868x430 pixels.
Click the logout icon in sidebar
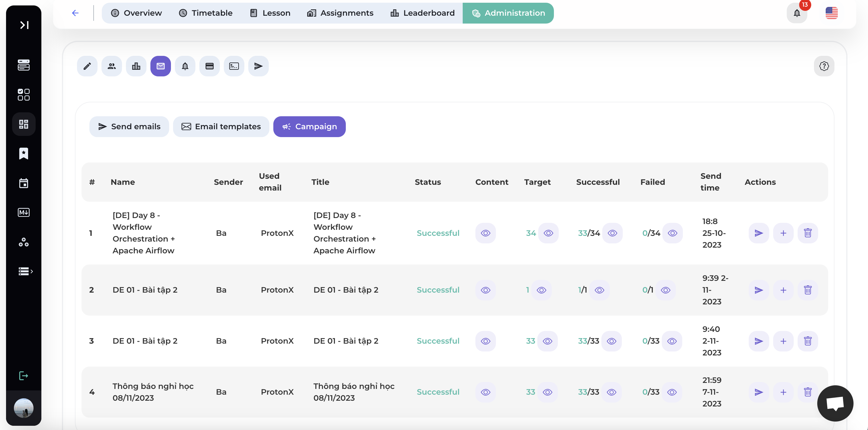pos(24,375)
